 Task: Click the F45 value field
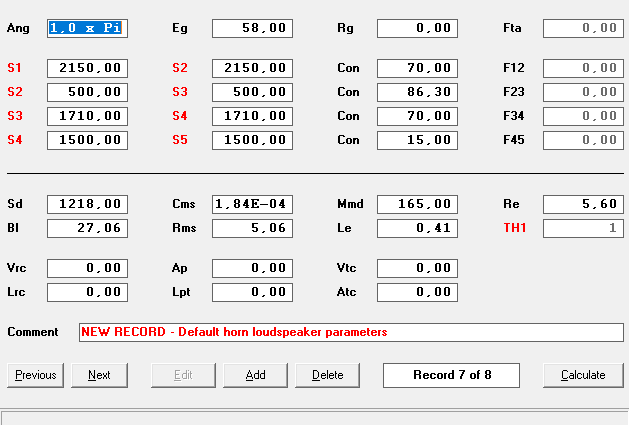[583, 140]
